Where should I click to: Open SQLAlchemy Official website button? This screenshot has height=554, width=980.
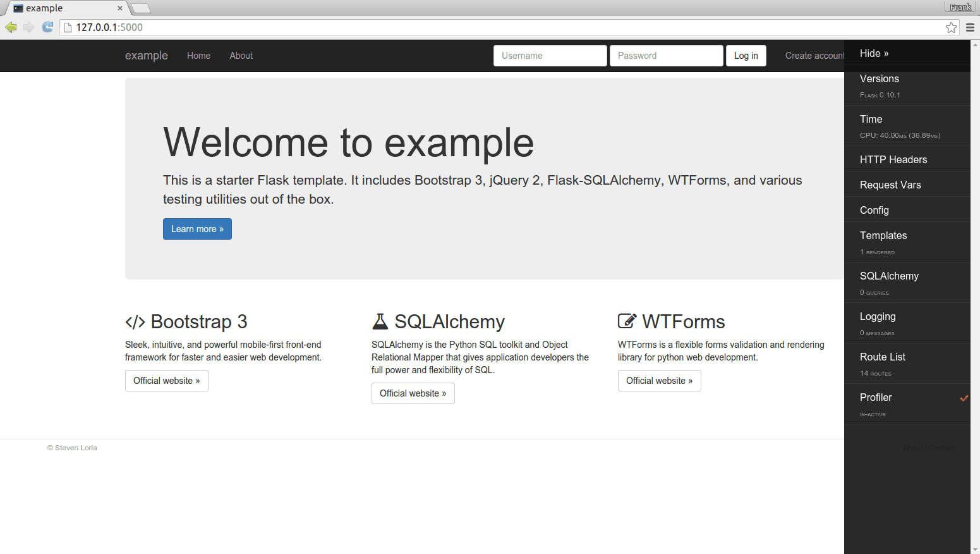(x=413, y=393)
